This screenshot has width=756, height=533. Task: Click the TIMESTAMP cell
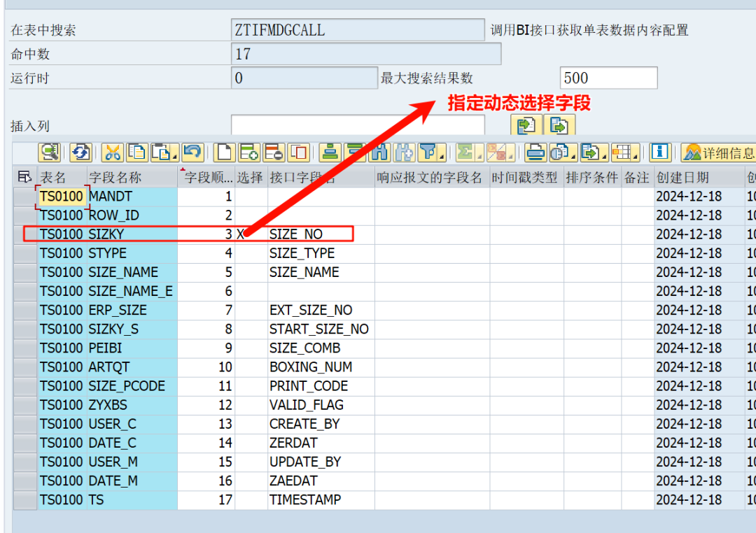(x=321, y=499)
